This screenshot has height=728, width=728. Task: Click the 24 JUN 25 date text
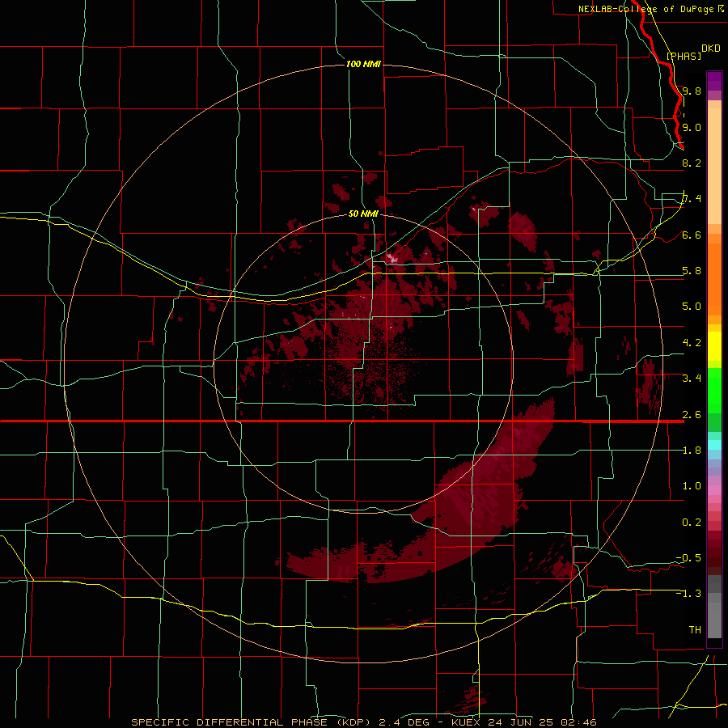(x=523, y=722)
